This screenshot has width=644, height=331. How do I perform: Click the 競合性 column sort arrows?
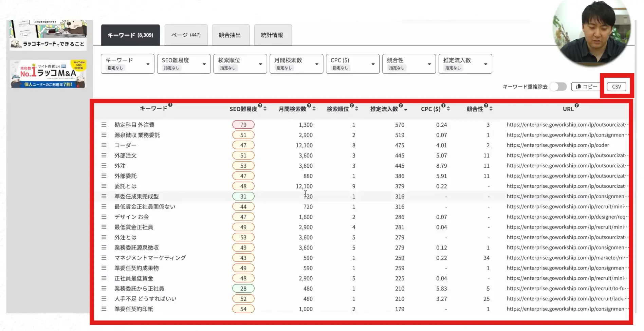click(491, 109)
